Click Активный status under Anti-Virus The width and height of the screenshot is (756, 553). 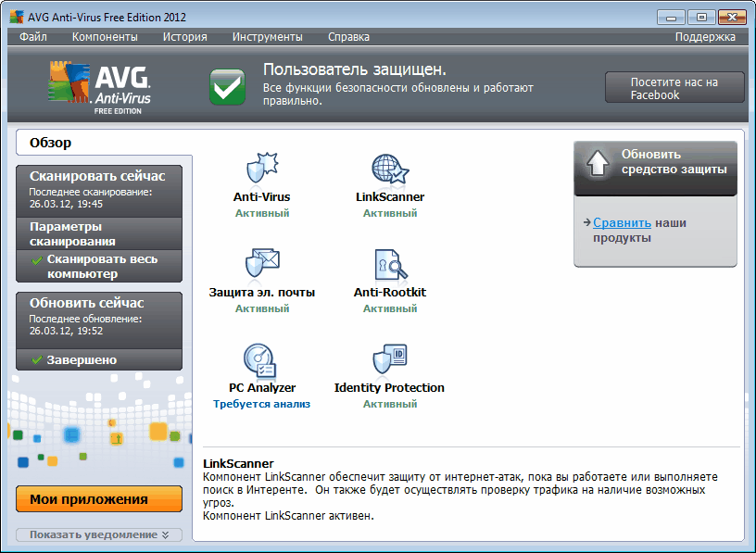tap(262, 213)
